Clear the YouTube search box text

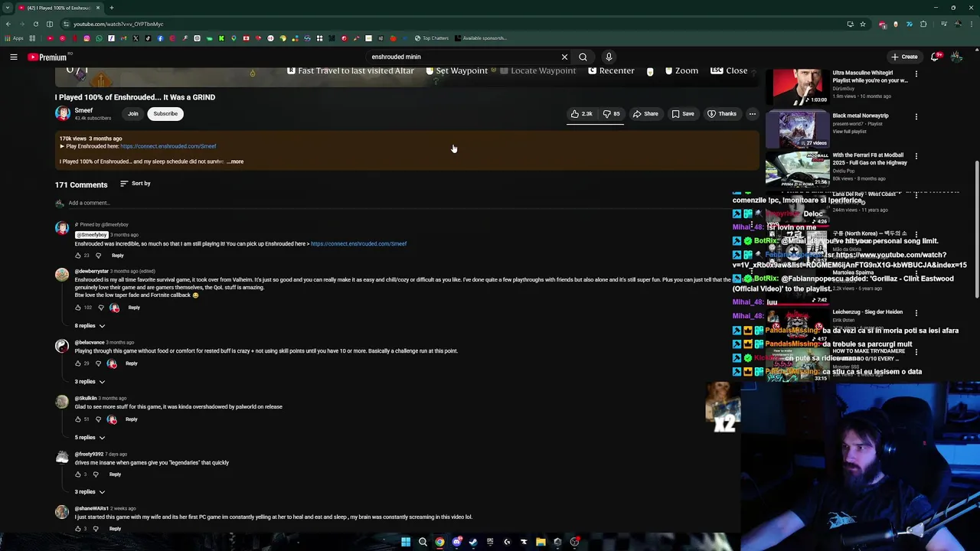564,57
